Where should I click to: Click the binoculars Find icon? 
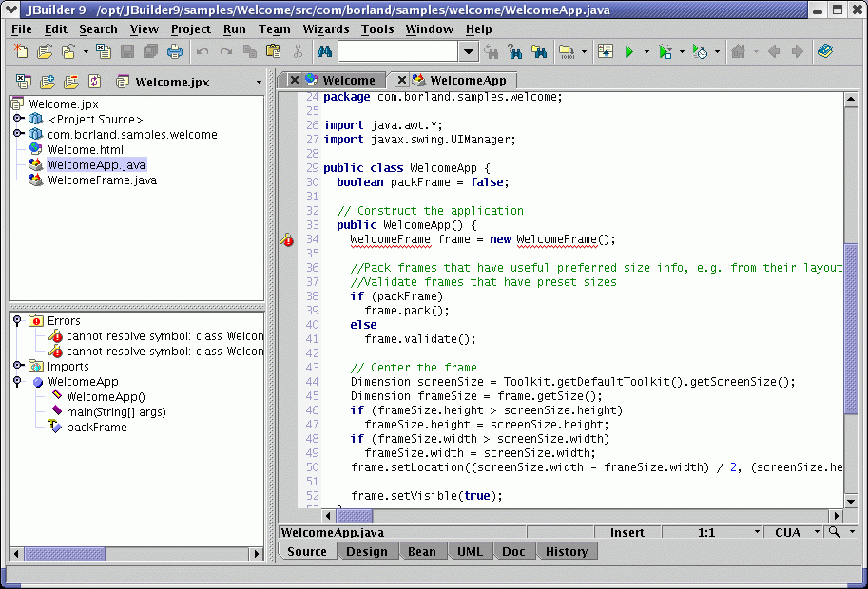(x=323, y=52)
